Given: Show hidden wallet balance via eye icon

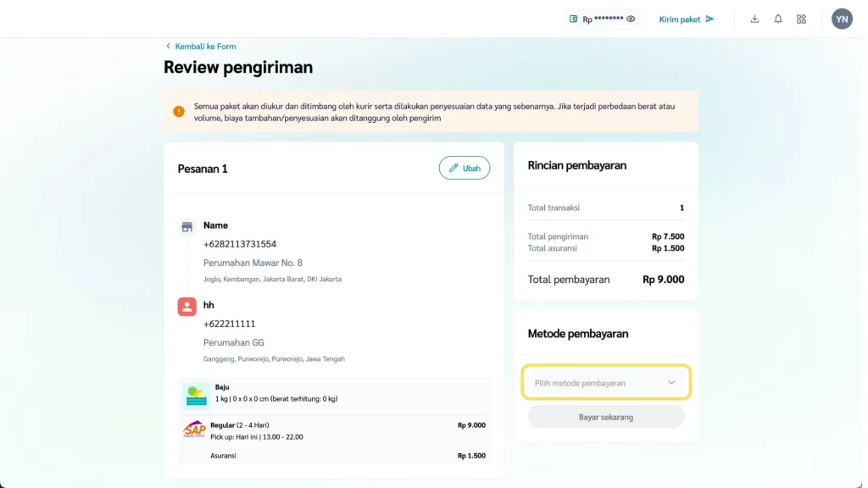Looking at the screenshot, I should pyautogui.click(x=631, y=19).
